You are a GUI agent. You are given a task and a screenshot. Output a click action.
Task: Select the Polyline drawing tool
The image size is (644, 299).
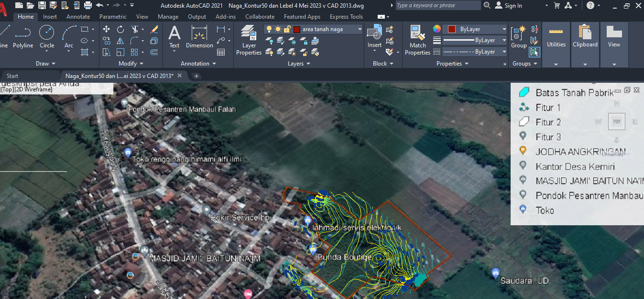(x=22, y=37)
